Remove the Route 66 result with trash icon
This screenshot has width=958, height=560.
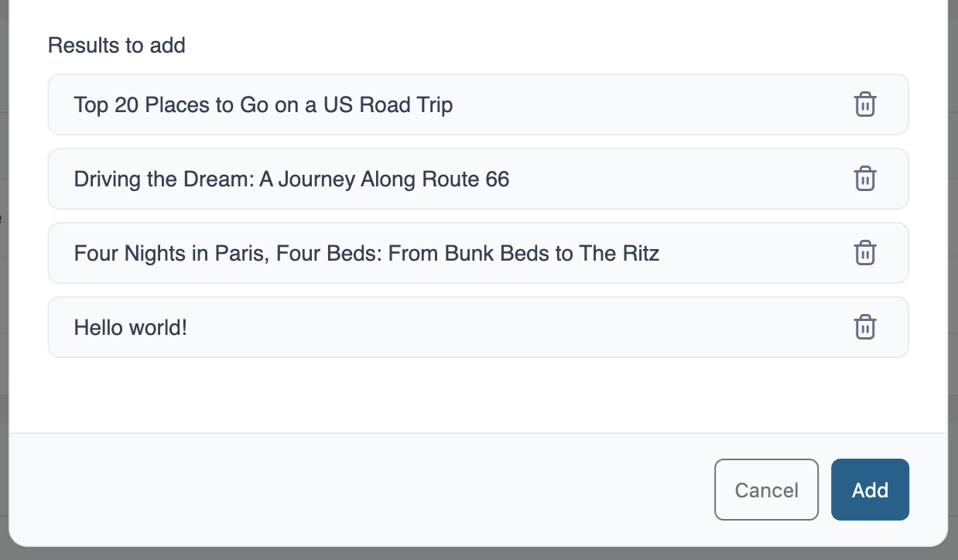click(864, 179)
